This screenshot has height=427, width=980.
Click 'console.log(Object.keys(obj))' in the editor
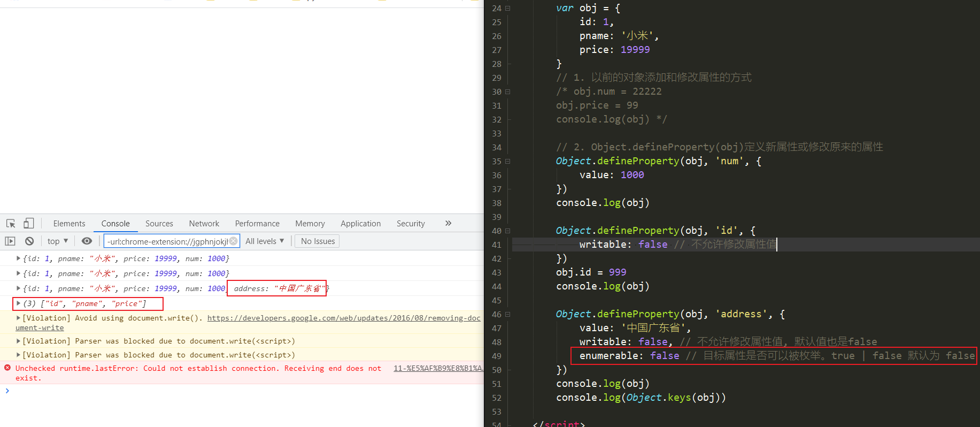click(641, 398)
